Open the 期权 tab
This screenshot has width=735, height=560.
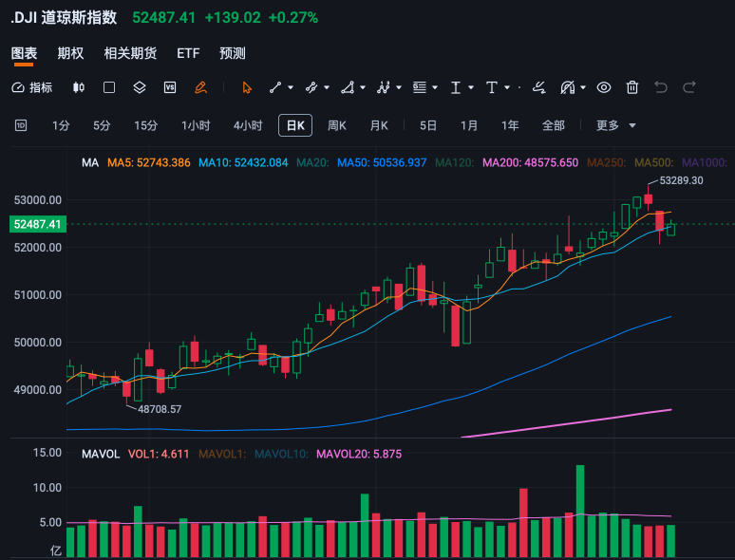[x=70, y=53]
